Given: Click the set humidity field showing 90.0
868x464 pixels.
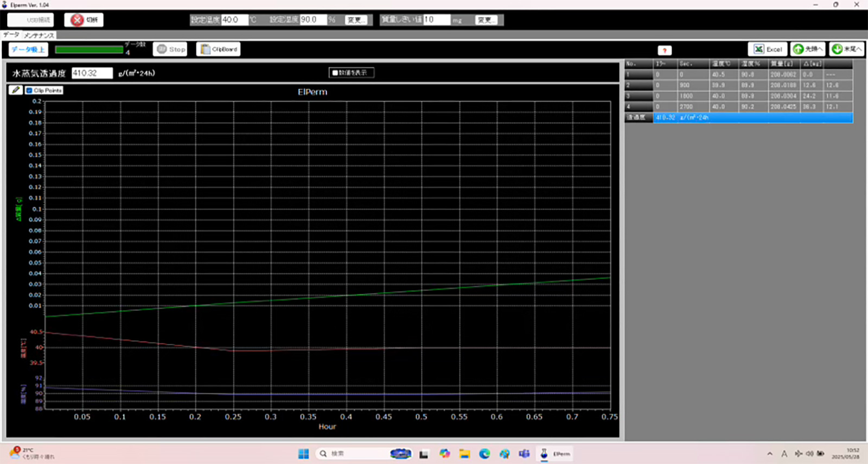Looking at the screenshot, I should coord(313,20).
